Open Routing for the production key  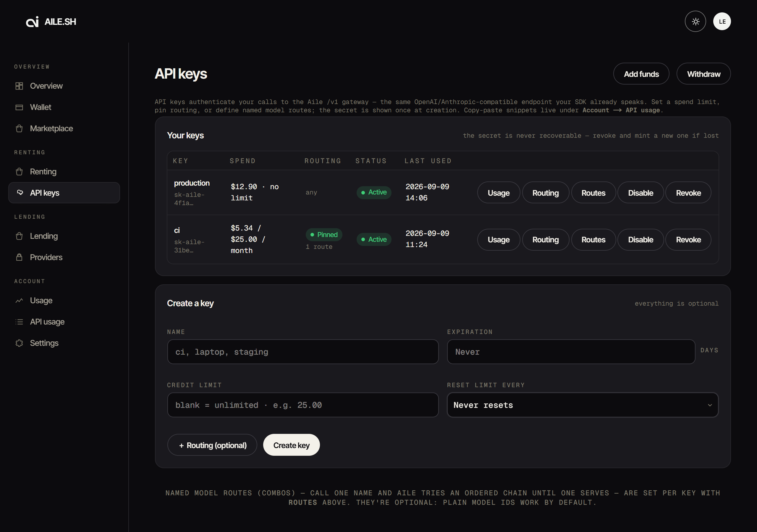pos(545,193)
